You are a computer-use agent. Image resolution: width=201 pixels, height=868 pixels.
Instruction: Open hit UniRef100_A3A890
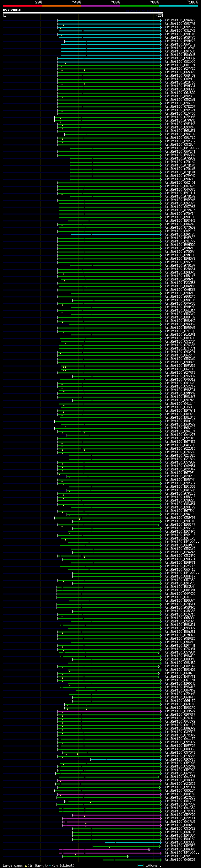tap(180, 780)
